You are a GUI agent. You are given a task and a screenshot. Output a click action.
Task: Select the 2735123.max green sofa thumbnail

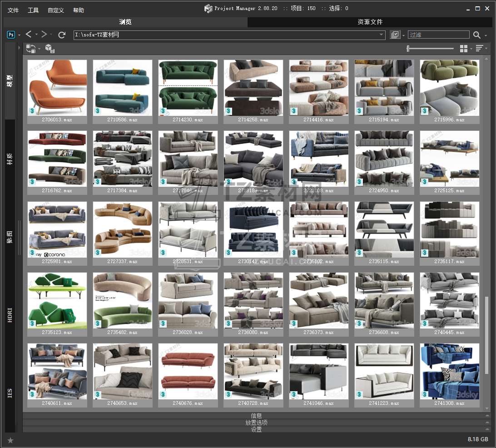click(x=57, y=301)
